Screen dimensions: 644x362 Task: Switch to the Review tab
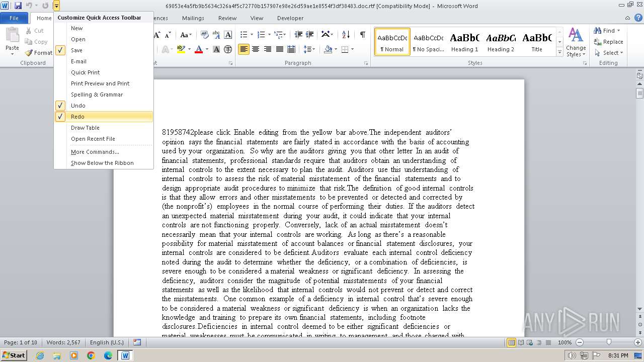[x=227, y=18]
